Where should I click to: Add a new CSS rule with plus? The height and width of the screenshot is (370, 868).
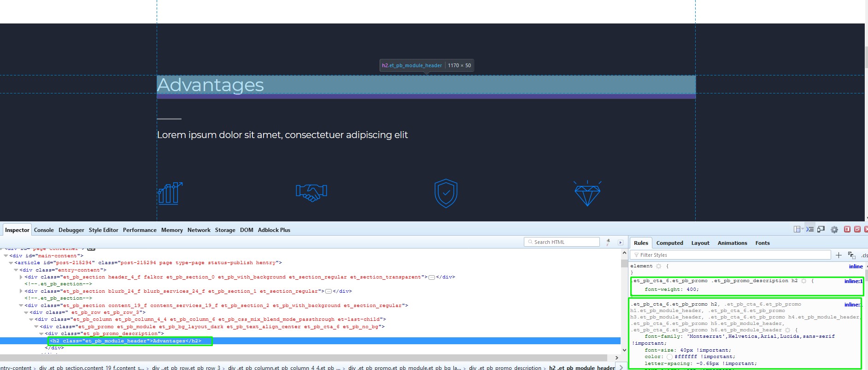[x=839, y=255]
